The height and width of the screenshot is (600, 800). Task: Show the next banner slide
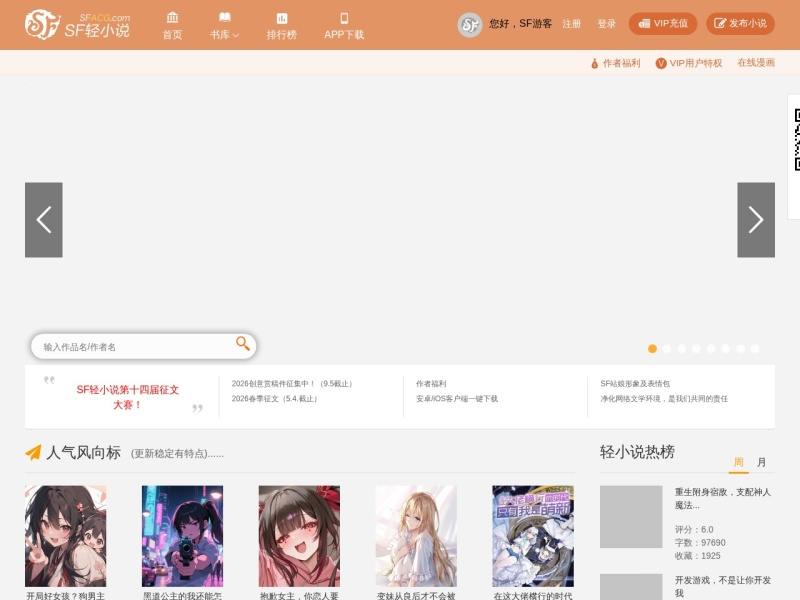click(756, 220)
